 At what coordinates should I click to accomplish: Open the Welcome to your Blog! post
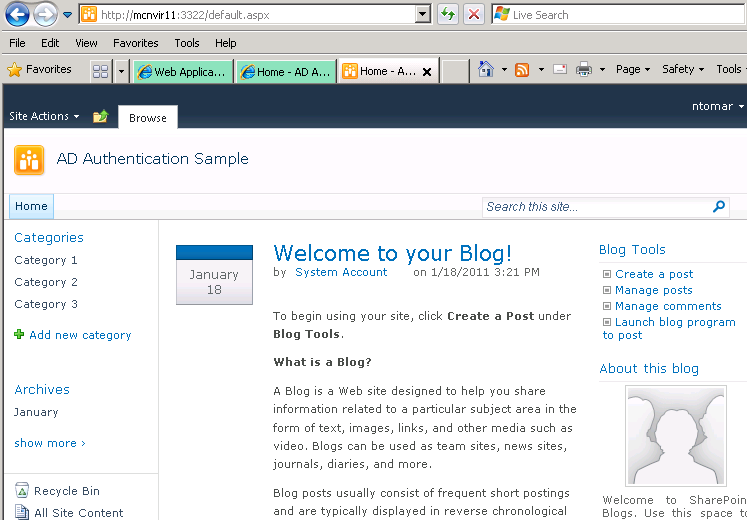[x=393, y=253]
